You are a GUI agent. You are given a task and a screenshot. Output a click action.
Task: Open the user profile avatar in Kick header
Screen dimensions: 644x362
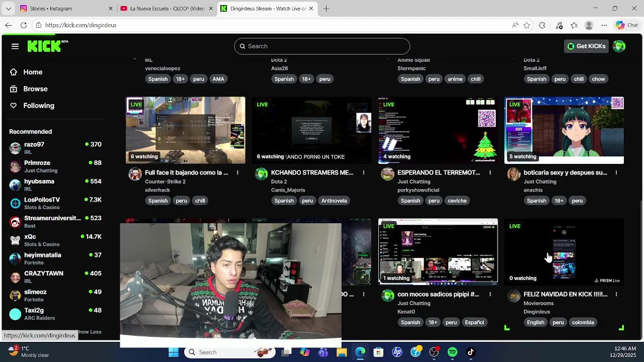coord(619,46)
